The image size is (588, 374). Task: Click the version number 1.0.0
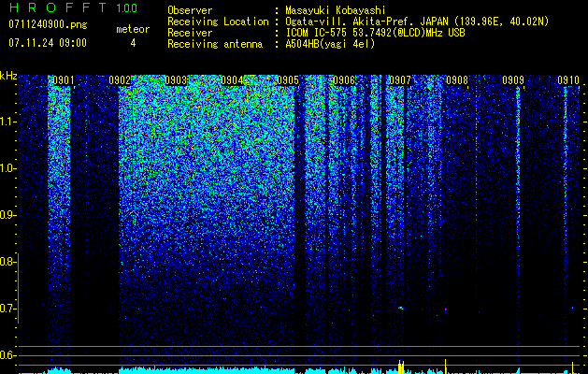coord(127,8)
